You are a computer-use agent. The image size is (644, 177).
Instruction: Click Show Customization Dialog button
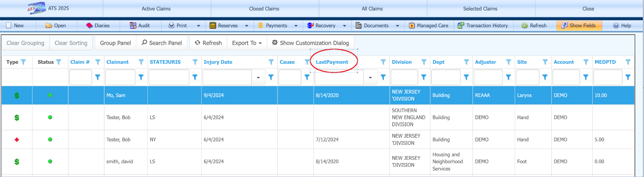311,43
